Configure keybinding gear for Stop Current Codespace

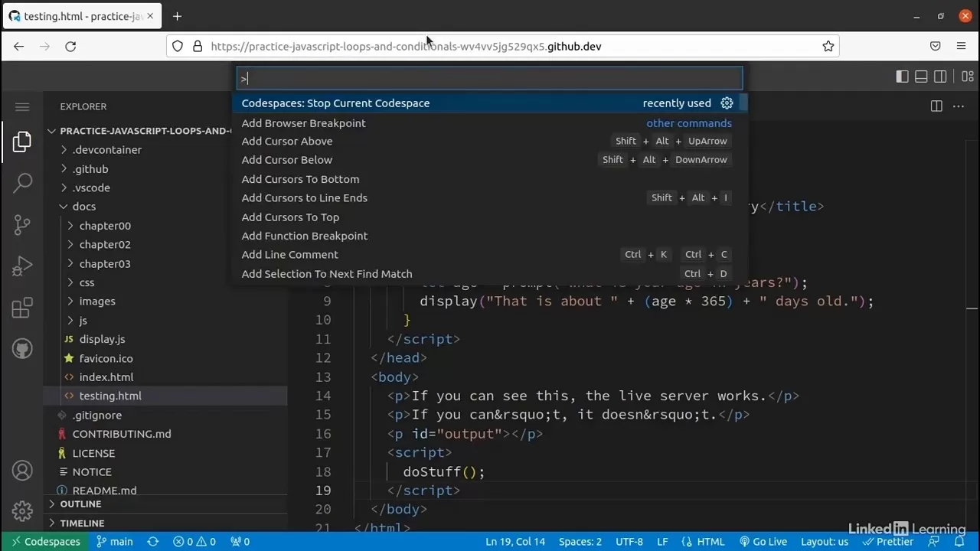click(x=727, y=103)
